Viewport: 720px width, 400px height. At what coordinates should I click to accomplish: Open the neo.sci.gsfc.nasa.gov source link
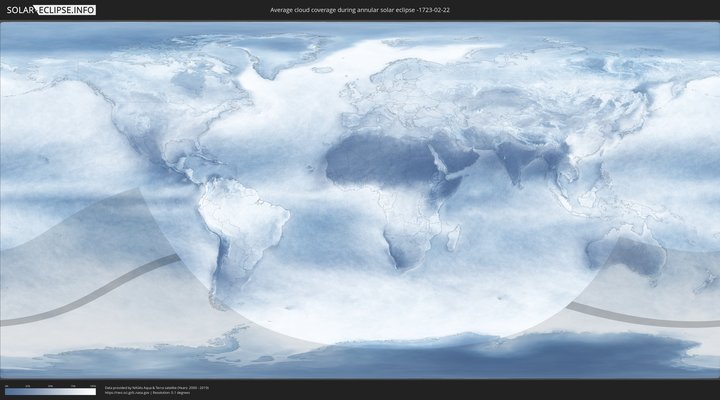coord(127,393)
